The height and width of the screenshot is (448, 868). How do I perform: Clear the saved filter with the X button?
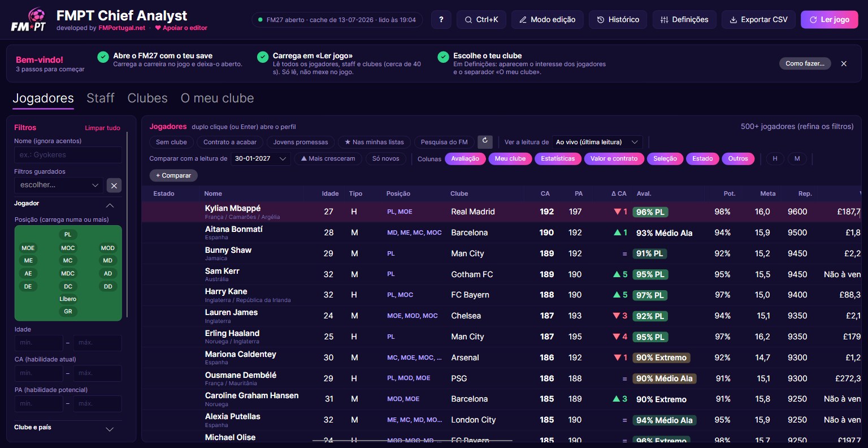click(x=114, y=186)
